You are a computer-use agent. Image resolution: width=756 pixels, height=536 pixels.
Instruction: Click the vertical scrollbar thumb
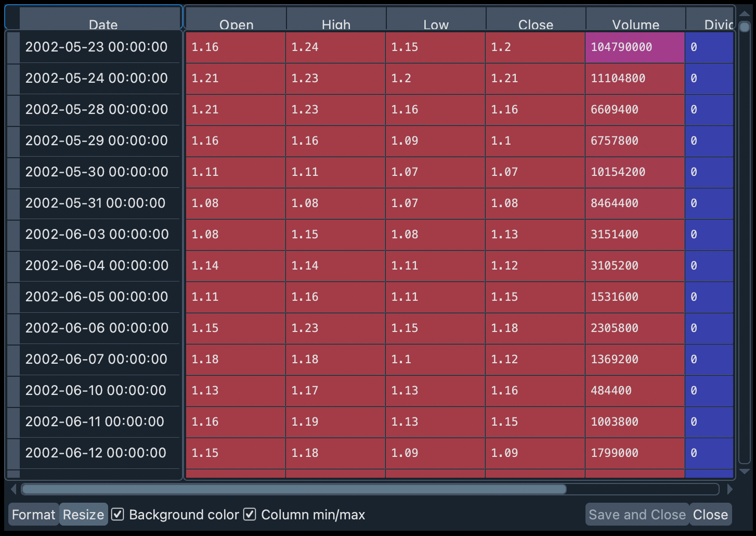coord(745,27)
